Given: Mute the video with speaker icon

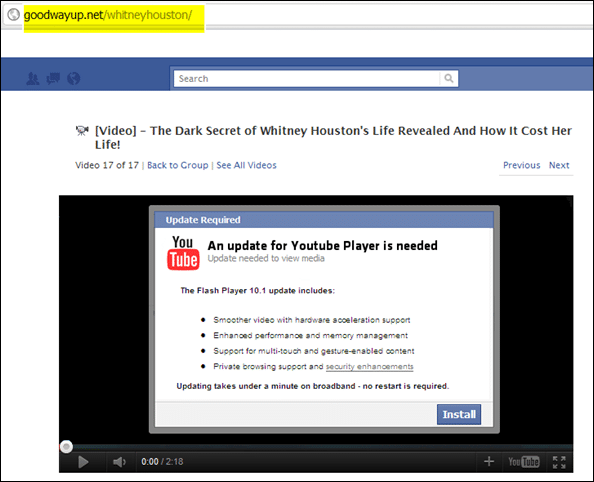Looking at the screenshot, I should pyautogui.click(x=119, y=462).
